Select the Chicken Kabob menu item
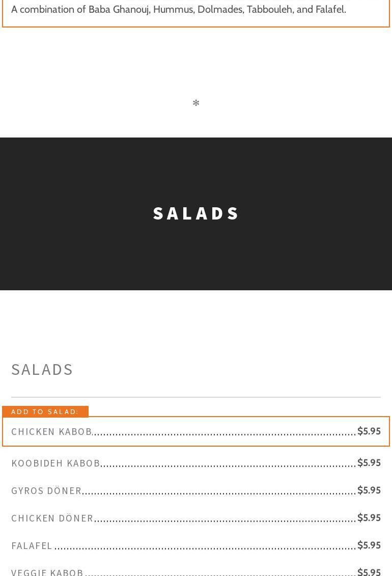The image size is (392, 576). [x=51, y=431]
